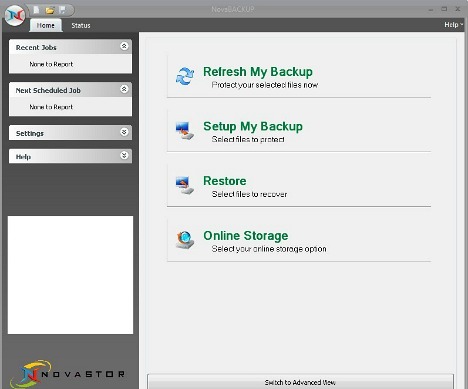The width and height of the screenshot is (468, 389).
Task: Click the Online Storage globe icon
Action: click(x=185, y=240)
